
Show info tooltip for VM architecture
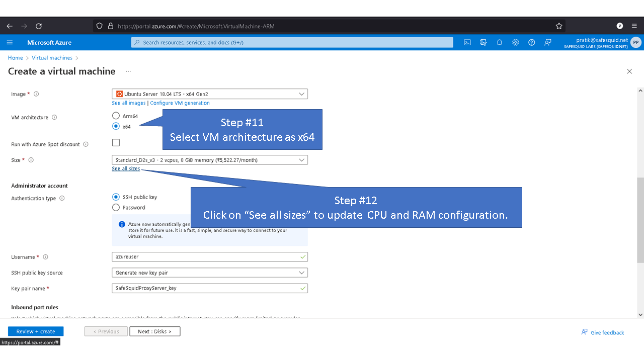point(54,118)
